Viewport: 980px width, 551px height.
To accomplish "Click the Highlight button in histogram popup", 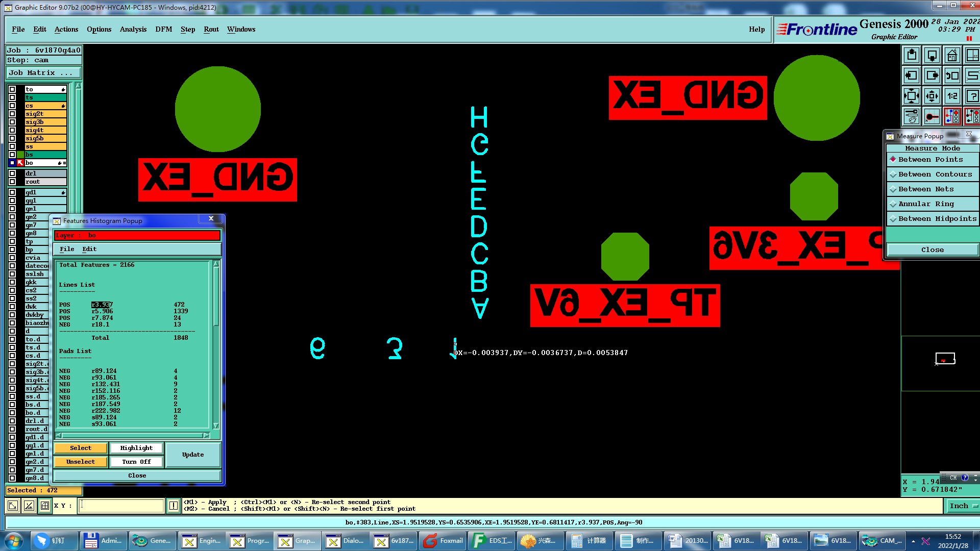I will 136,448.
